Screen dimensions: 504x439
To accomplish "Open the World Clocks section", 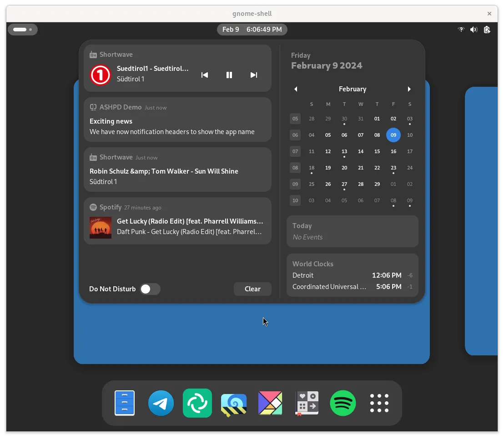I will (352, 275).
